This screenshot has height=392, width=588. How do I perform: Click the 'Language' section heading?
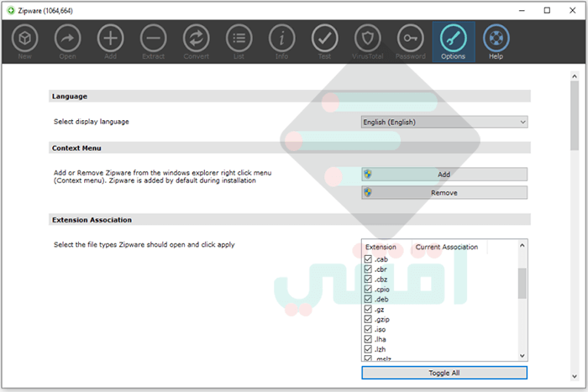(70, 97)
